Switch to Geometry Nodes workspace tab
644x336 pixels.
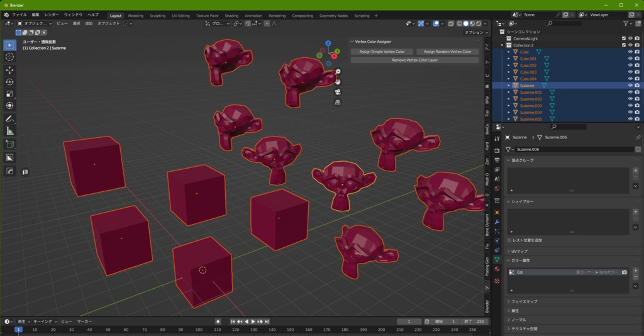point(333,16)
